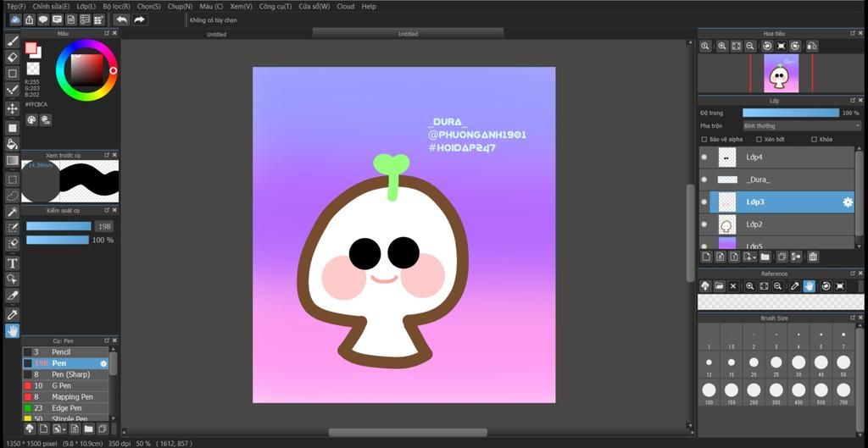Select the Eyedropper tool
The image size is (868, 448).
[12, 314]
